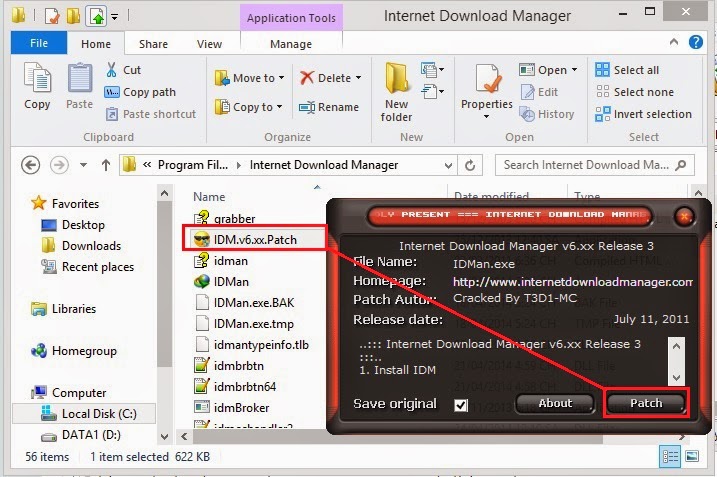Click the Application Tools contextual tab

coord(291,18)
